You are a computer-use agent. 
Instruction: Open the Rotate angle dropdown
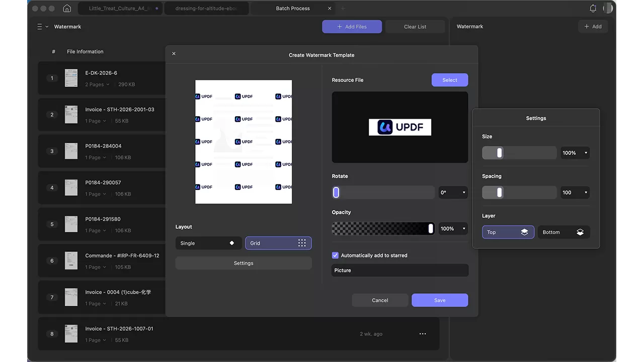pyautogui.click(x=453, y=193)
